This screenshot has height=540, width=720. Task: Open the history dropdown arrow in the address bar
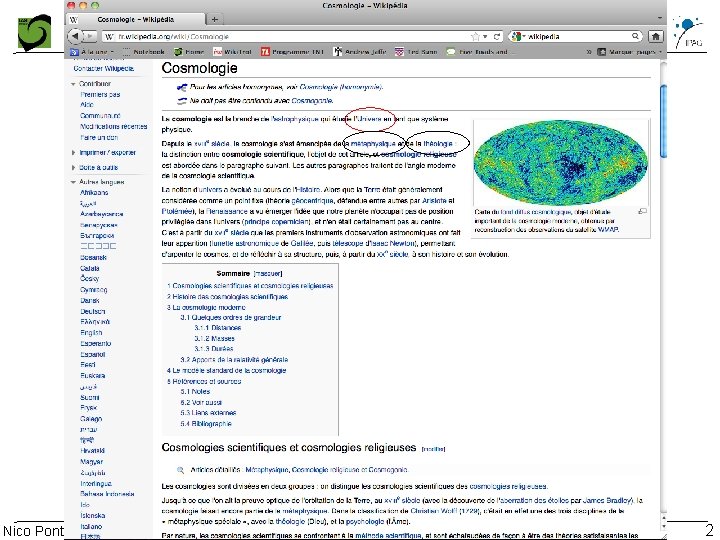point(485,36)
